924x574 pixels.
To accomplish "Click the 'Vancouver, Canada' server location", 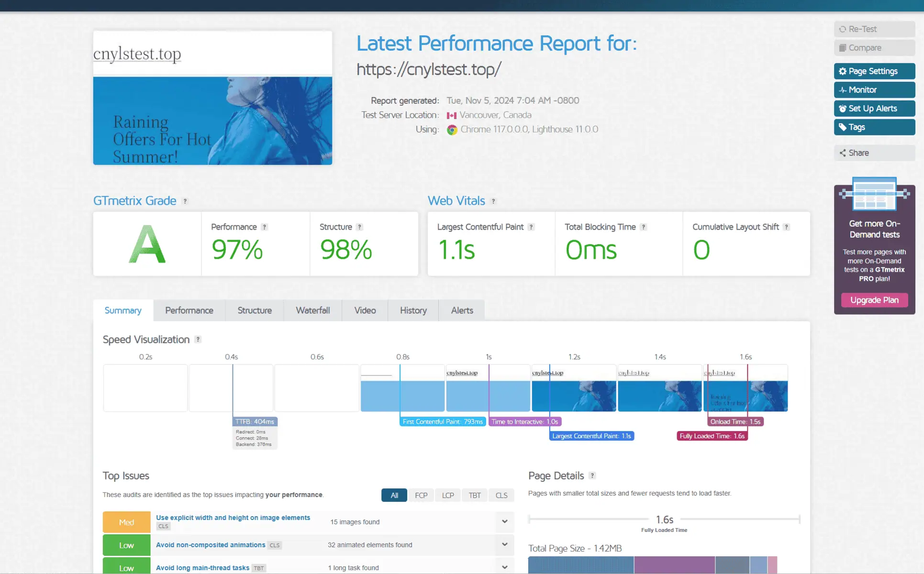I will tap(495, 115).
